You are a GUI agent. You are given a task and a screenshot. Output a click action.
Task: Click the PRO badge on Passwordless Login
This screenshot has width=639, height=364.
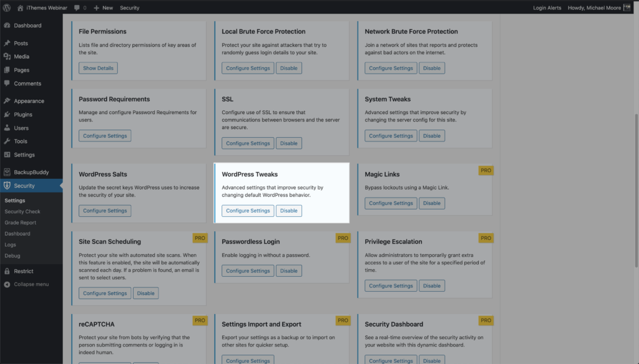tap(343, 238)
